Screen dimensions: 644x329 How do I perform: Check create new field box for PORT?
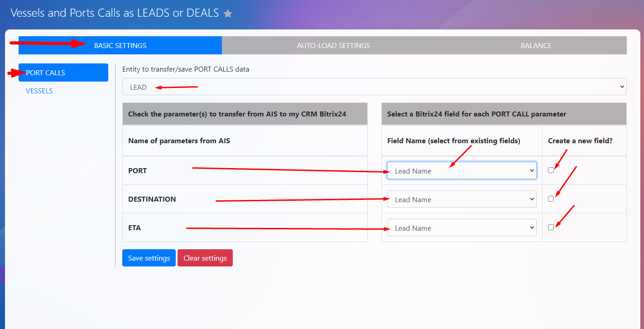(551, 170)
